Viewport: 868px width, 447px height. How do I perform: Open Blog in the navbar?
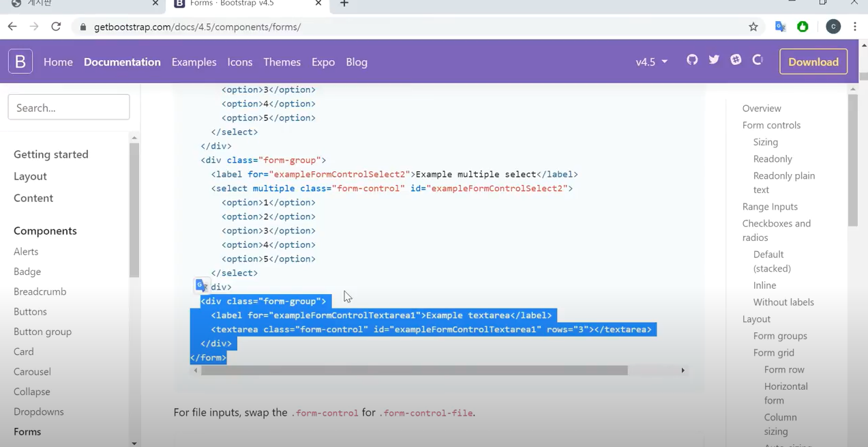coord(357,61)
